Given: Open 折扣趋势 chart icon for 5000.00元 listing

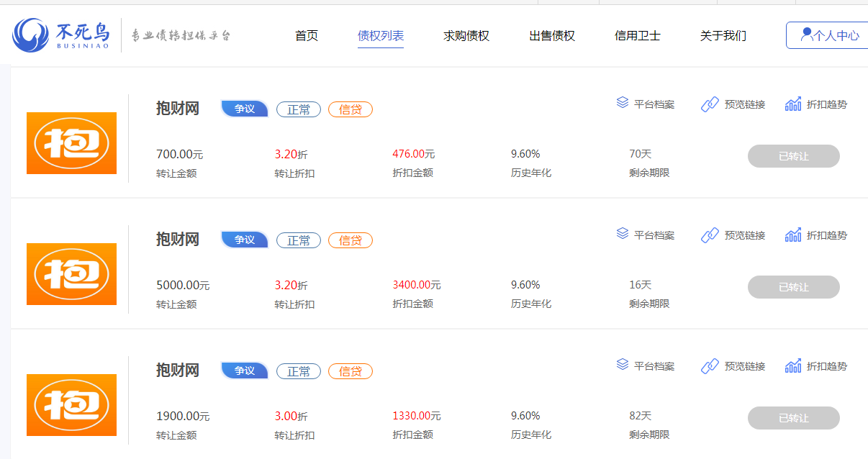Looking at the screenshot, I should [x=793, y=235].
